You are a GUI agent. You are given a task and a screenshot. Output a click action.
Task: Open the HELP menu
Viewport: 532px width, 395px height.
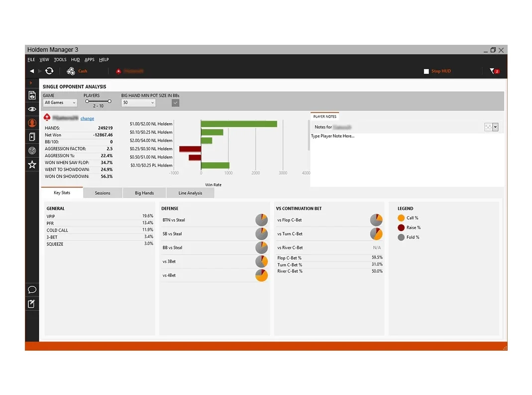[x=104, y=59]
